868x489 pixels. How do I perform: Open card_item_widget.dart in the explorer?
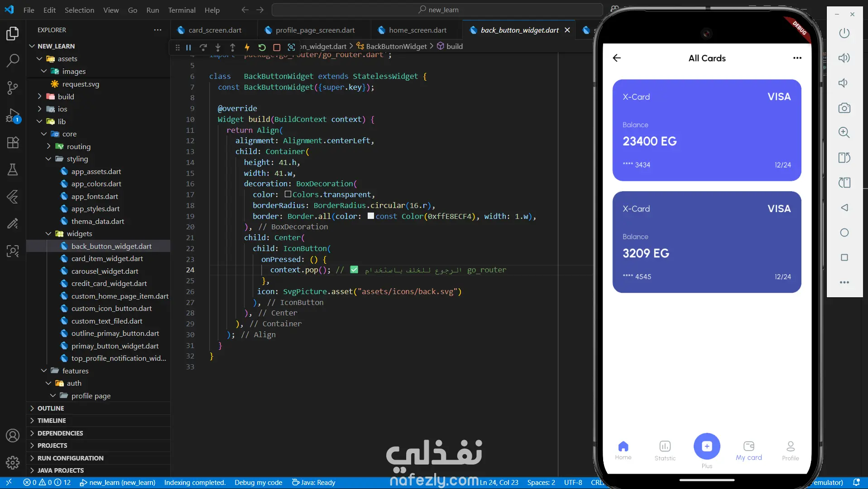click(x=107, y=258)
